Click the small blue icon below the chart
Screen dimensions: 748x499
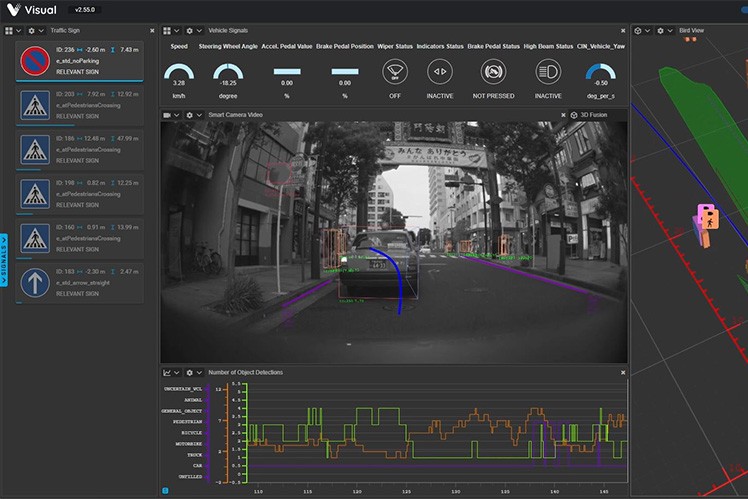(x=166, y=490)
